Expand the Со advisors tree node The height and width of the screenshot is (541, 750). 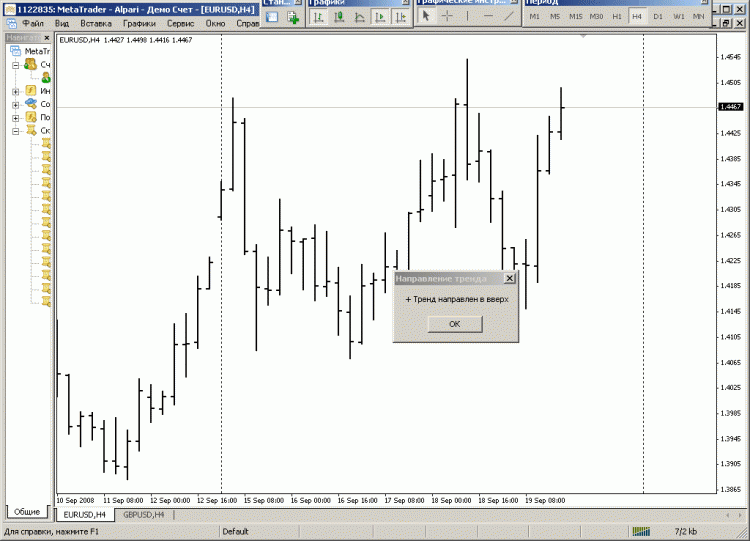pos(16,105)
